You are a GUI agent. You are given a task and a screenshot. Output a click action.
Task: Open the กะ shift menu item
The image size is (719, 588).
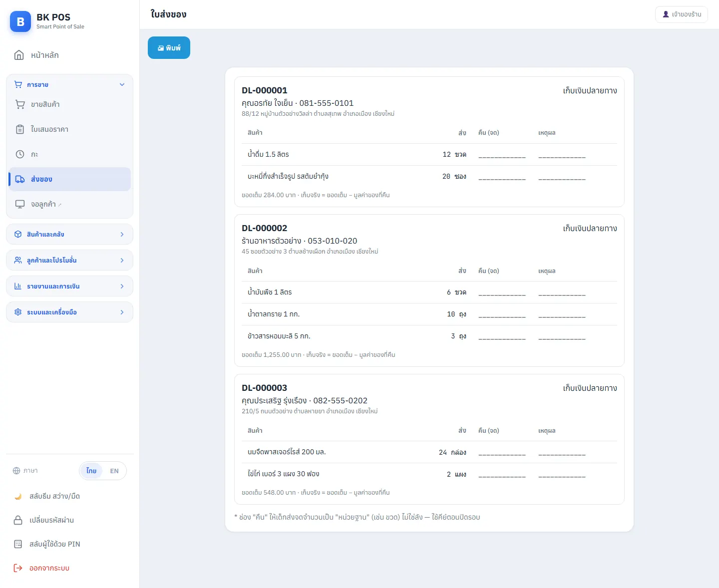70,154
